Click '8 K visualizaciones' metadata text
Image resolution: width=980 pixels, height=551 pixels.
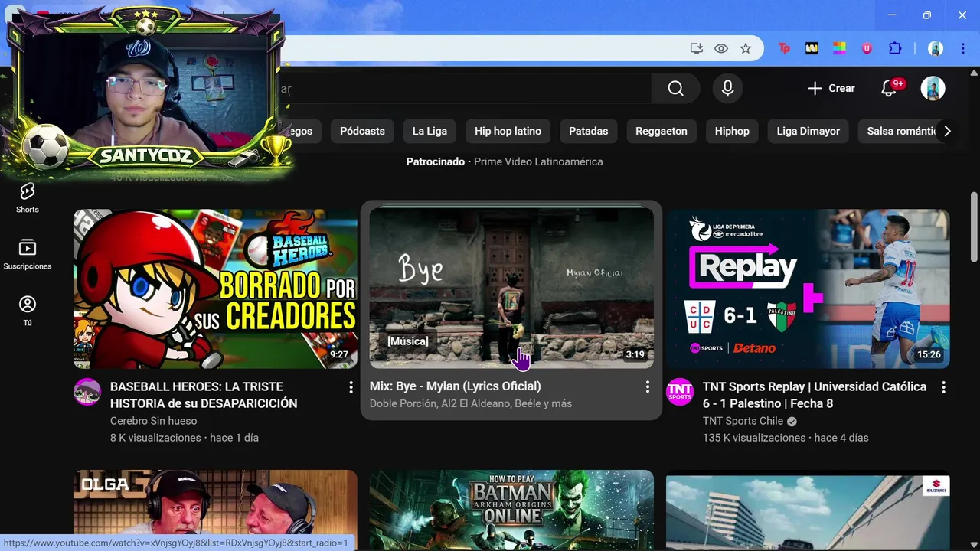[x=155, y=438]
